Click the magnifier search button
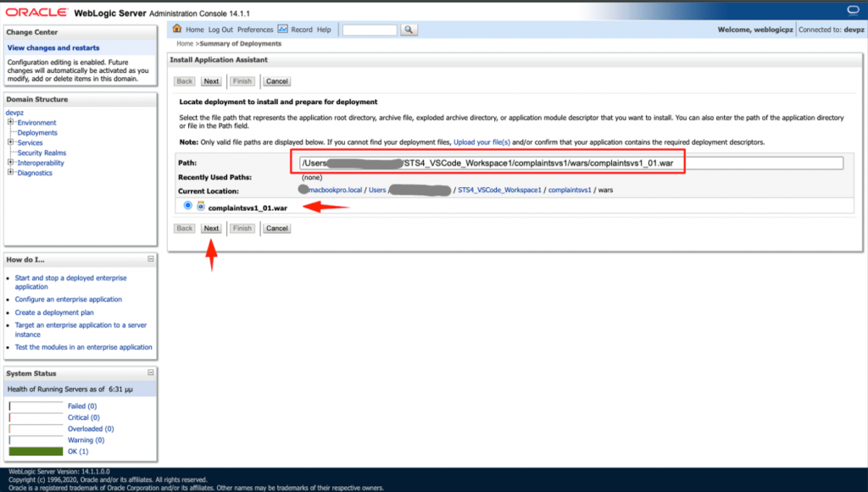868x492 pixels. coord(409,30)
